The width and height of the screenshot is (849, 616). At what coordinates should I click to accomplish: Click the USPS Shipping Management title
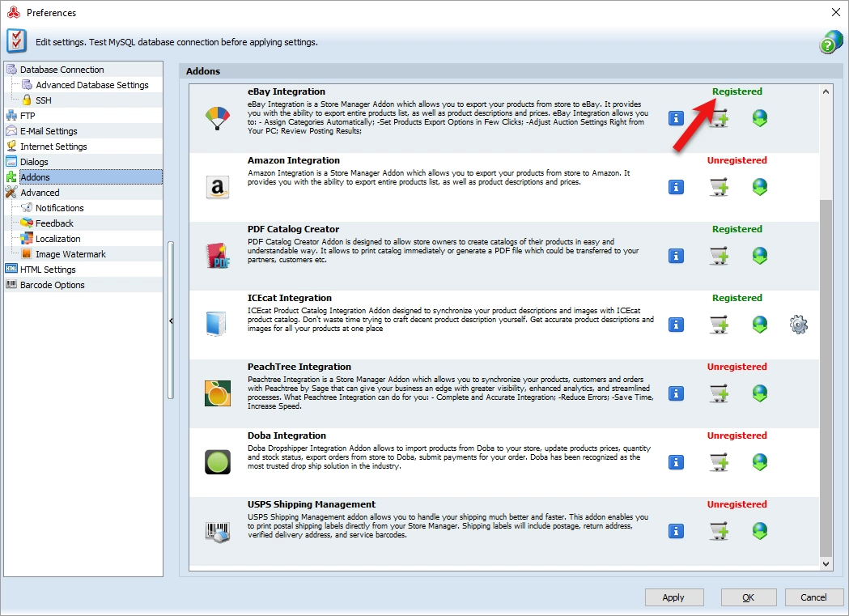(x=312, y=504)
